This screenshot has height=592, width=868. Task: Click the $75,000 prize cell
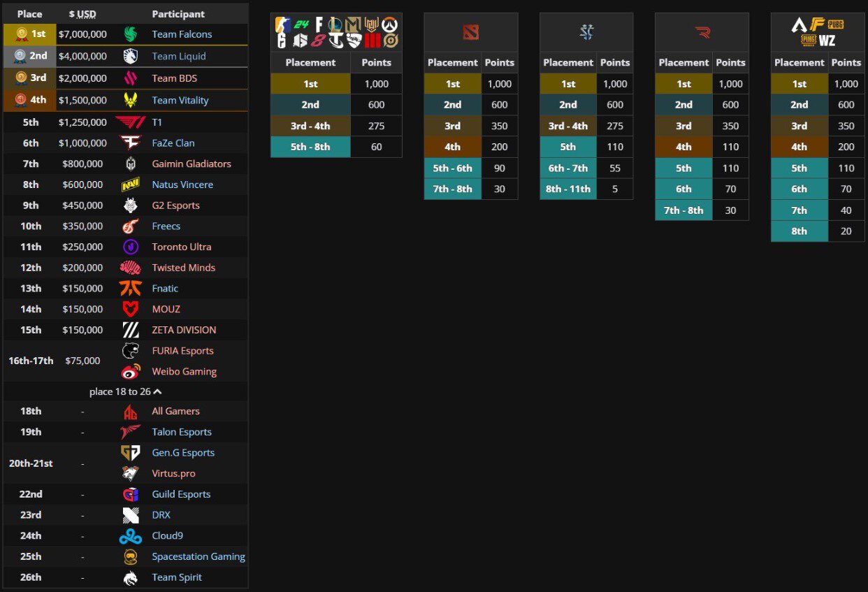pos(82,361)
